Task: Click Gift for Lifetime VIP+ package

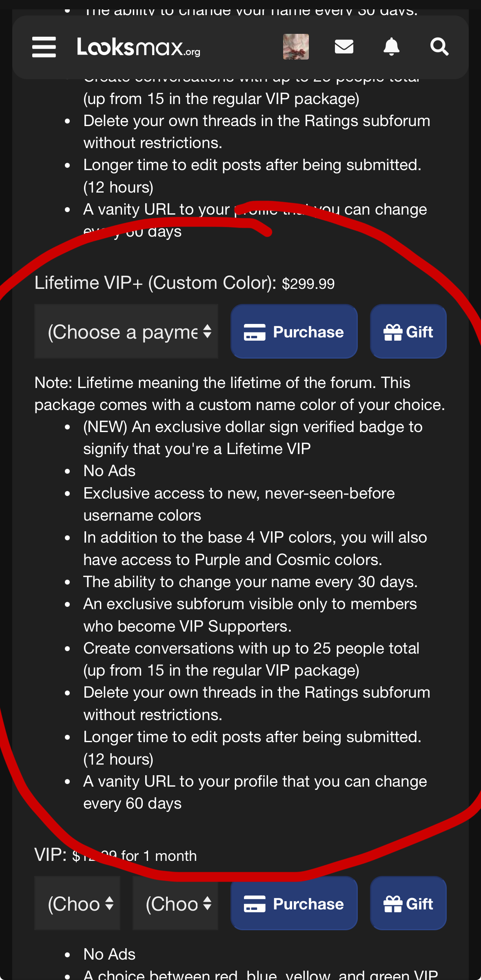Action: pos(408,331)
